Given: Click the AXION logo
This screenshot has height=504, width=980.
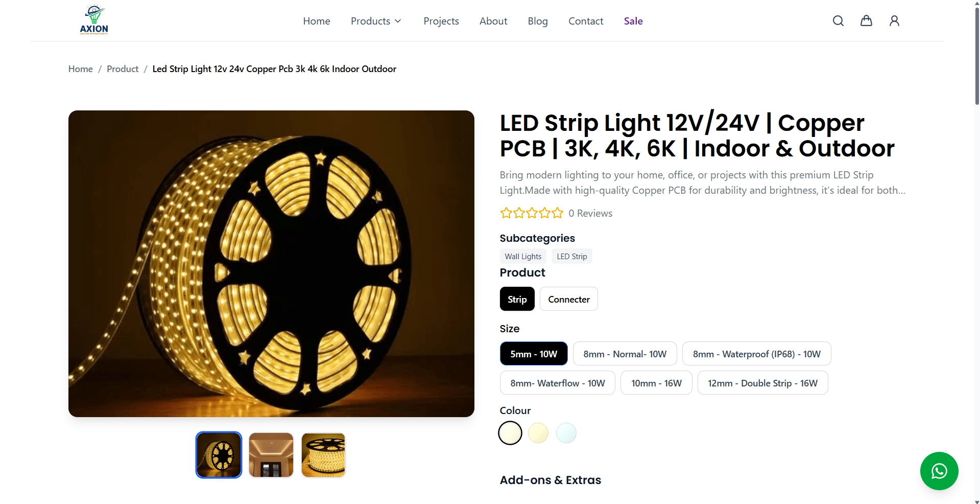Looking at the screenshot, I should (x=94, y=20).
